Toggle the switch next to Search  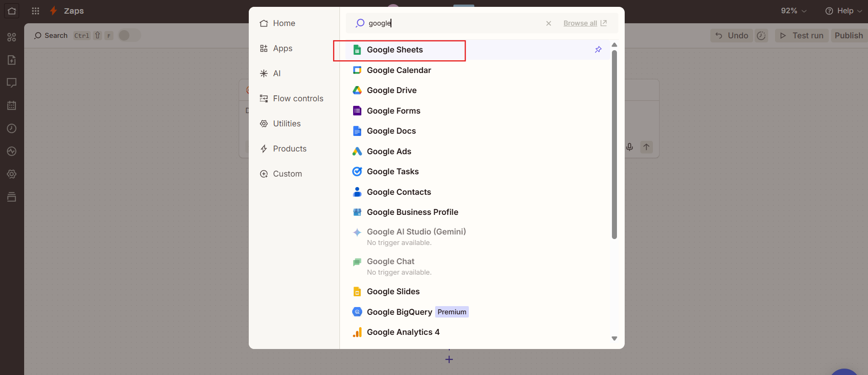point(129,36)
